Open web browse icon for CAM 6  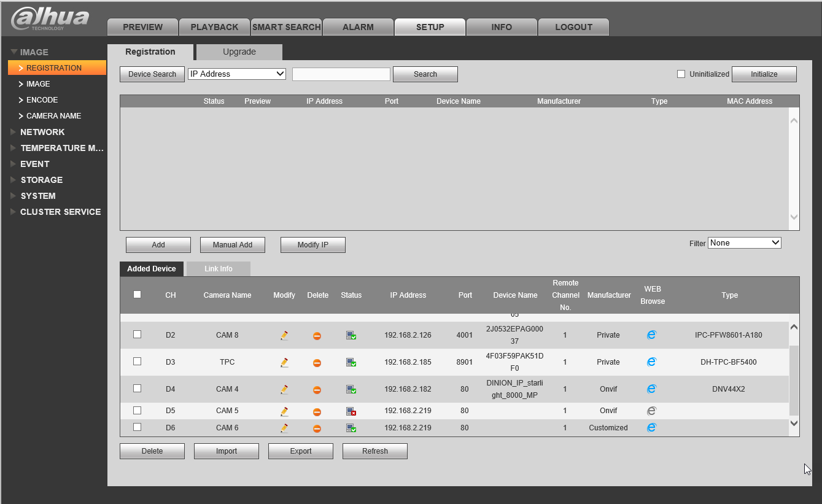point(651,427)
